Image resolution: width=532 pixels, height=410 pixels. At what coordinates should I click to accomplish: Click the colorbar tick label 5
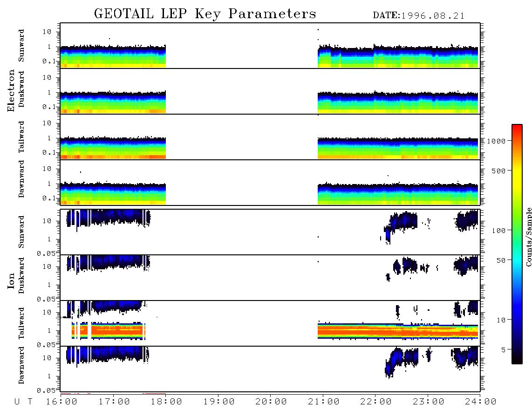[503, 349]
